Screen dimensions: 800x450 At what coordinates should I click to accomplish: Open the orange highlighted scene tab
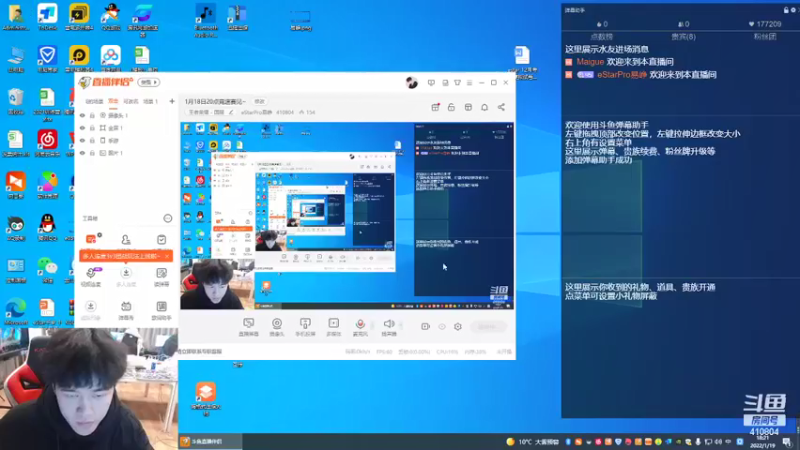[x=113, y=102]
